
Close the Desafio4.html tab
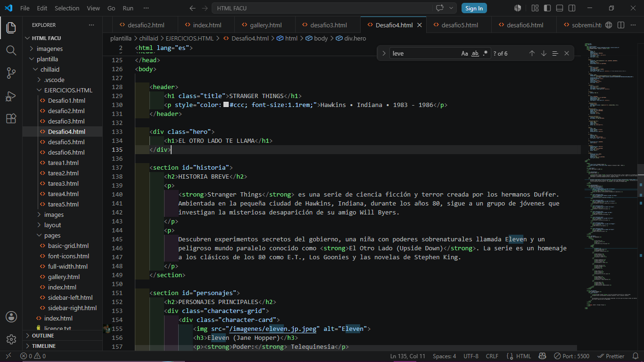coord(420,25)
